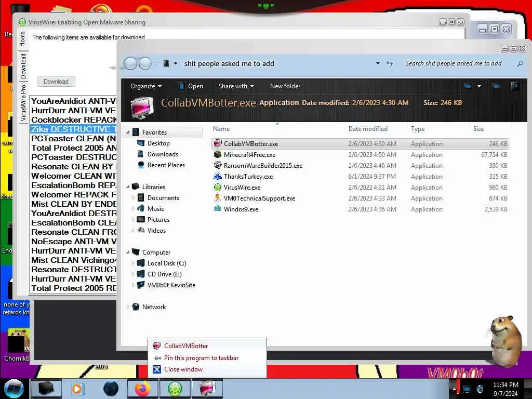Open the address bar history dropdown
The height and width of the screenshot is (399, 532).
(x=378, y=63)
